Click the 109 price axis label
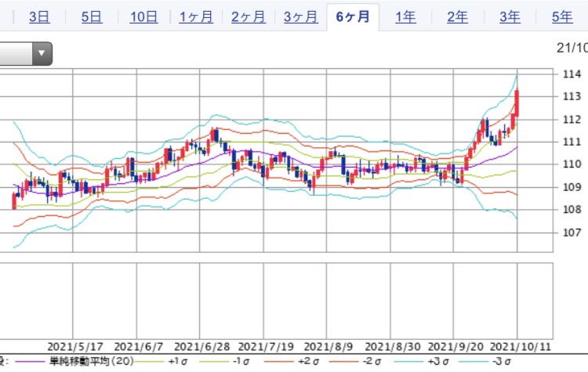 [572, 187]
